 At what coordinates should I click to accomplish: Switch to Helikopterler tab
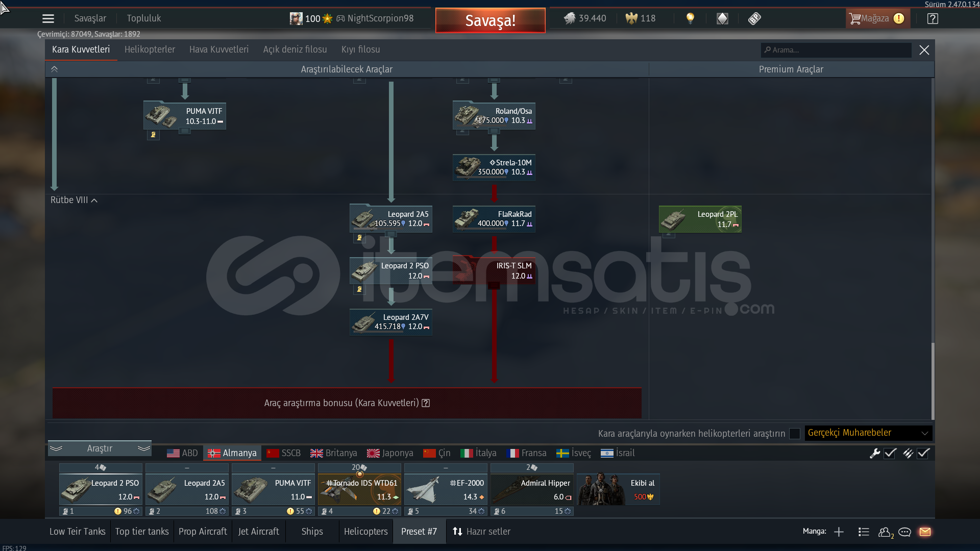click(150, 49)
